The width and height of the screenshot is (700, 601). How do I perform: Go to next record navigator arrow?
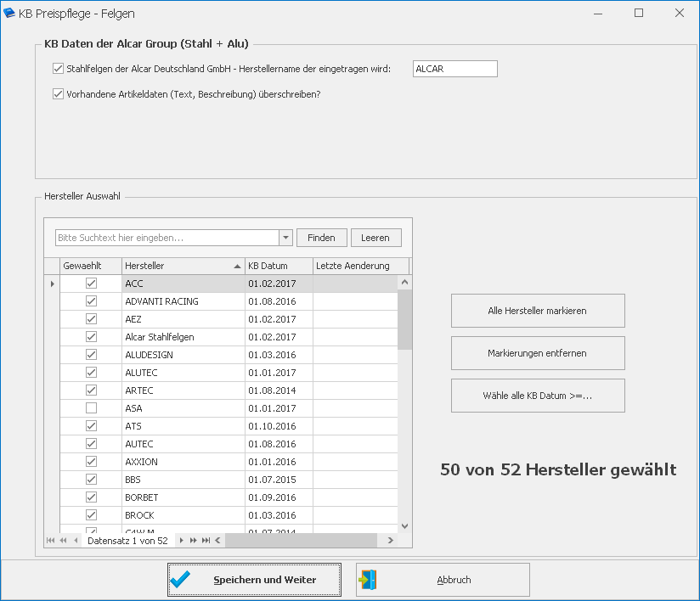(181, 541)
